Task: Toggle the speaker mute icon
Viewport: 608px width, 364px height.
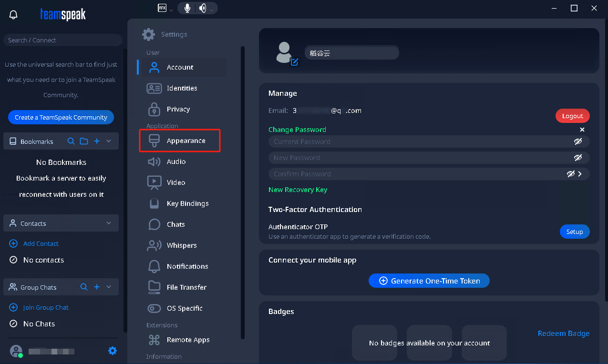Action: (203, 8)
